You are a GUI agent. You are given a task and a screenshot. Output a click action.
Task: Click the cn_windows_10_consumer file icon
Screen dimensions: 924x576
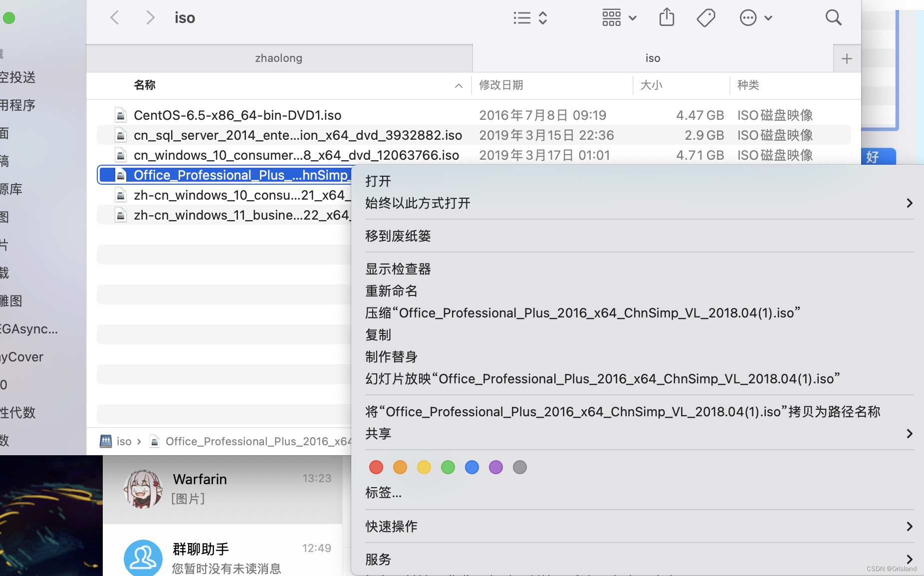[120, 155]
